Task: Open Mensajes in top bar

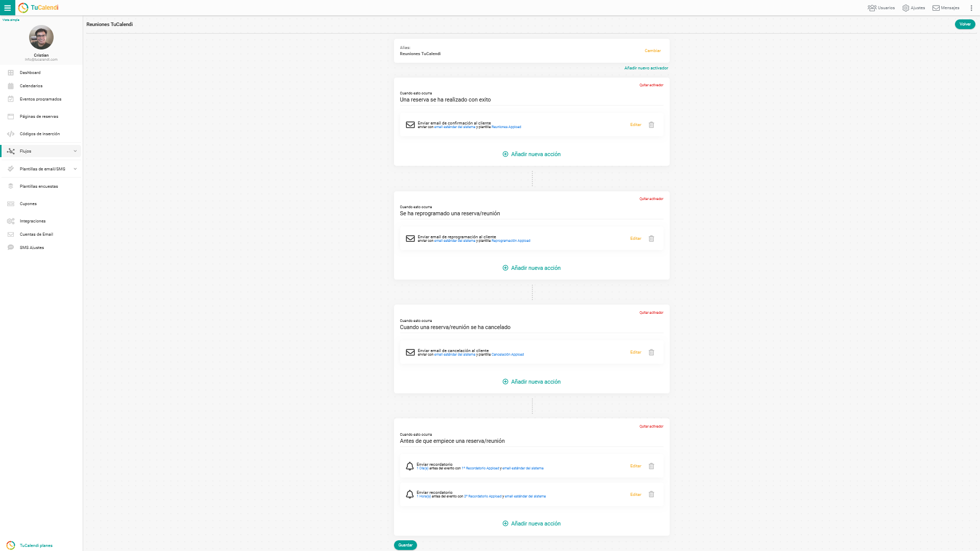Action: click(946, 8)
